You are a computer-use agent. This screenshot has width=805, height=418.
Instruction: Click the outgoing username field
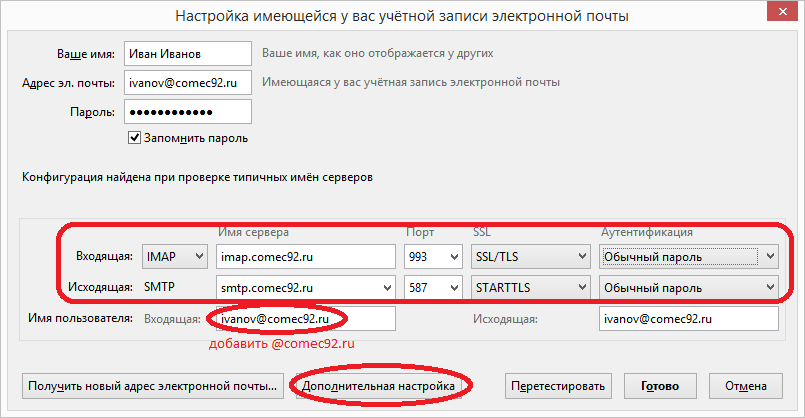pyautogui.click(x=688, y=319)
